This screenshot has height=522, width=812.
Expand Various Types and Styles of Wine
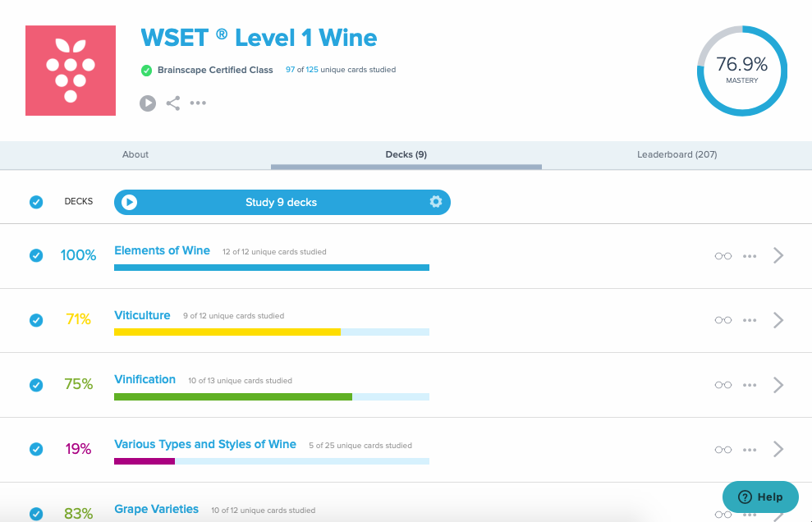click(x=778, y=449)
